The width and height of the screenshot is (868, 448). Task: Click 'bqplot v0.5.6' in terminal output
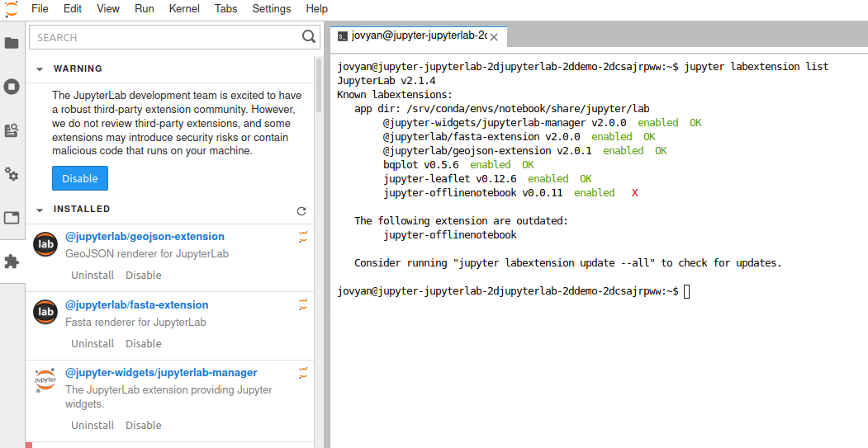pyautogui.click(x=421, y=165)
